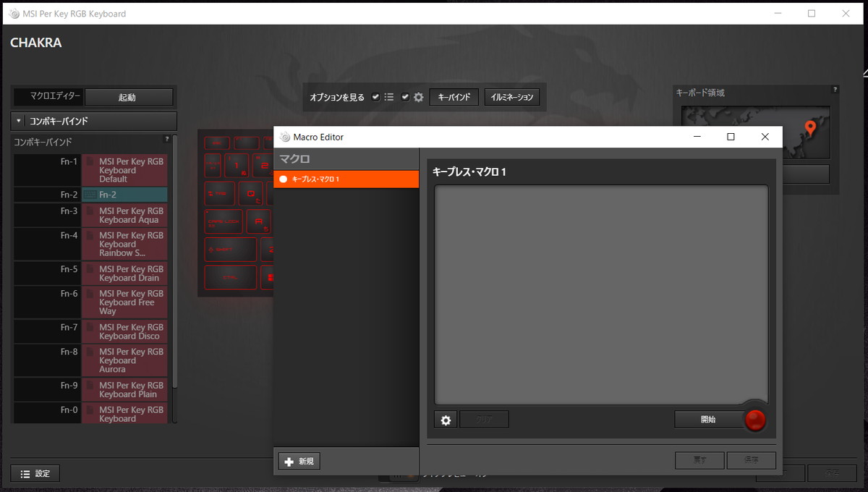Image resolution: width=868 pixels, height=492 pixels.
Task: Click the keyboard icon in Fn-2 row
Action: [x=90, y=195]
